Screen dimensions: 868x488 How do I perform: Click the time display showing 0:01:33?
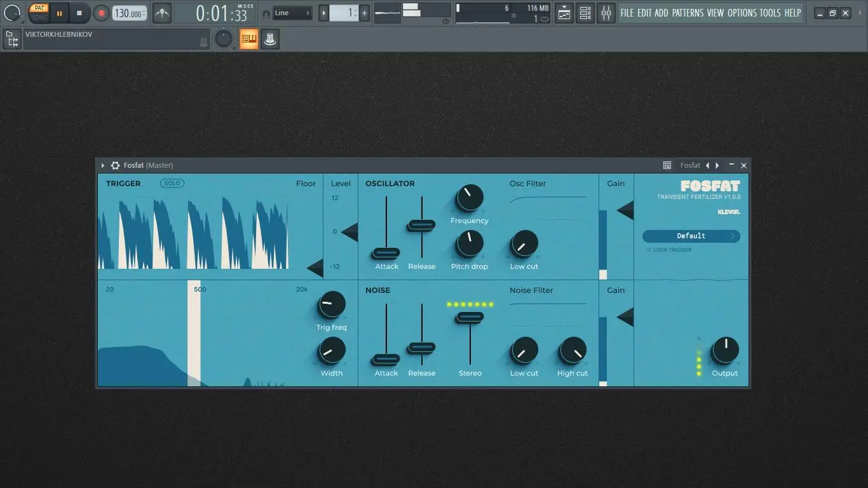point(221,13)
